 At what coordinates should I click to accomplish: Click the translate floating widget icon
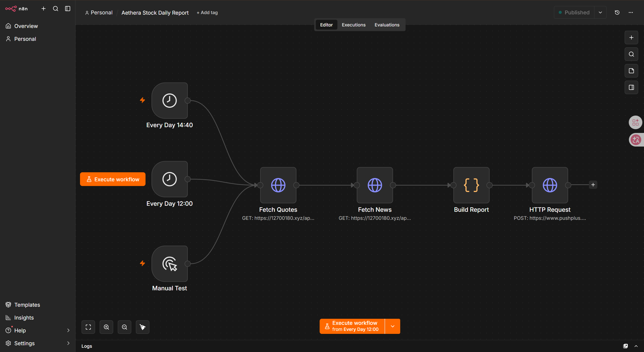tap(636, 140)
